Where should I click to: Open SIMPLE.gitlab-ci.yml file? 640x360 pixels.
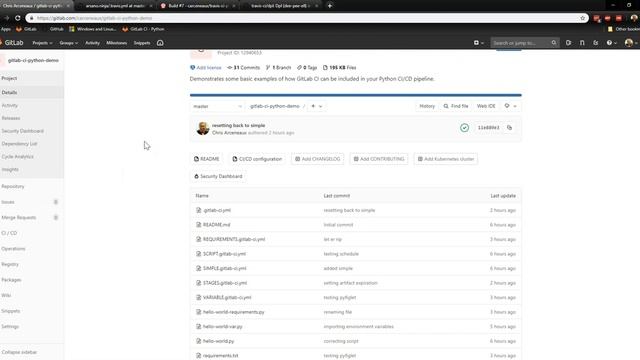click(224, 269)
